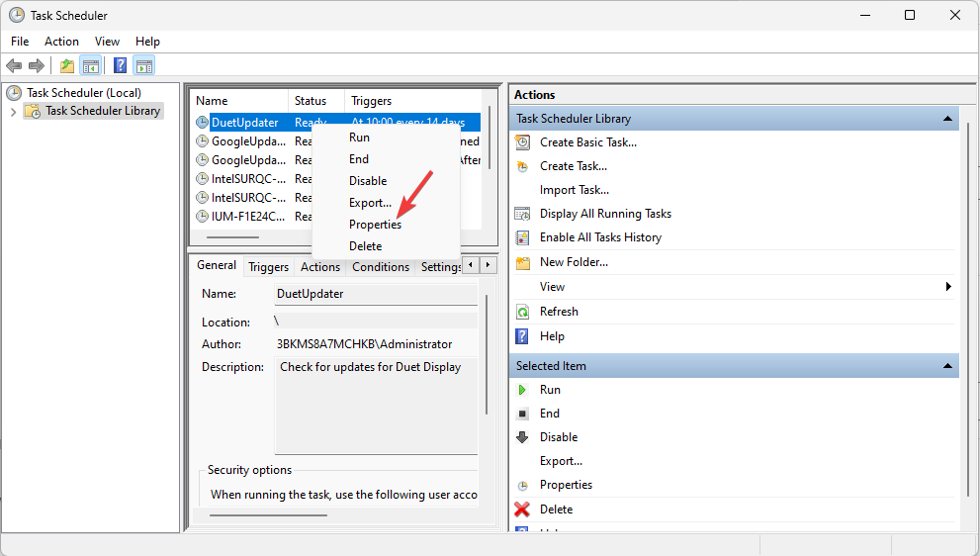Click the New Folder icon
Image resolution: width=980 pixels, height=556 pixels.
click(x=522, y=262)
